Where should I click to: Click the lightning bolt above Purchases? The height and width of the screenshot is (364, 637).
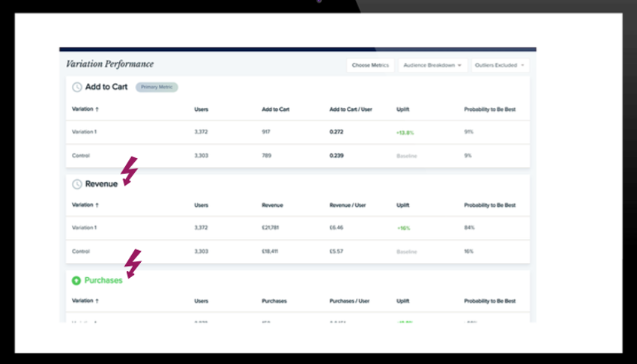(x=133, y=264)
